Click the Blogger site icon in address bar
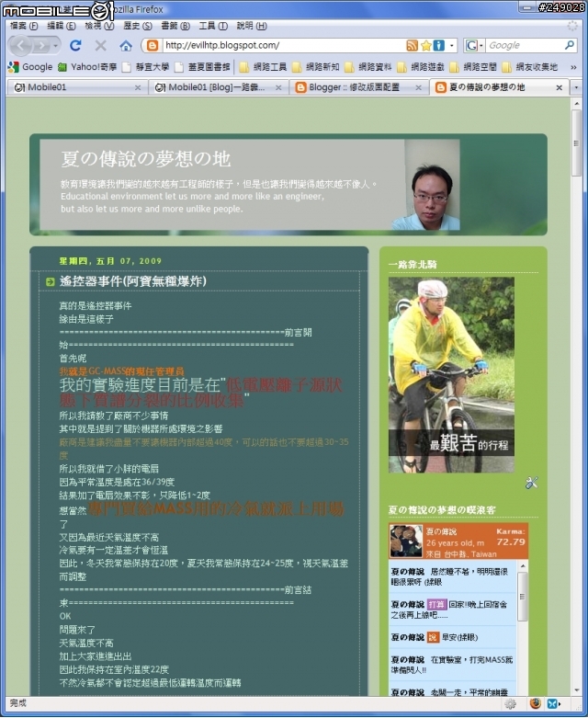588x718 pixels. click(x=152, y=45)
